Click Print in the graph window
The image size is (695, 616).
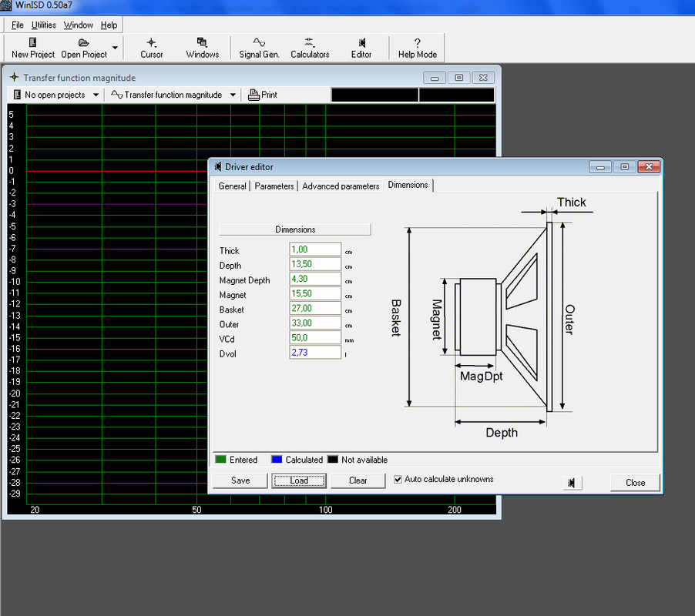click(263, 95)
